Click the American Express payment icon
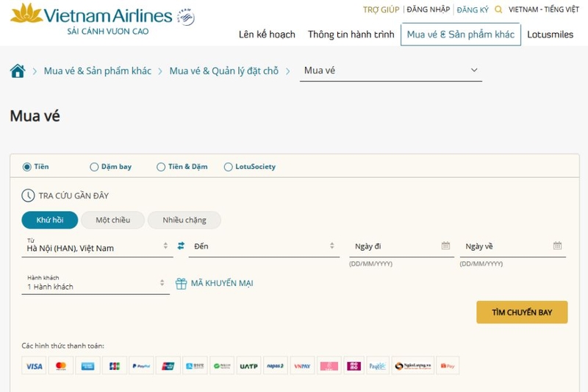The height and width of the screenshot is (392, 588). click(87, 366)
